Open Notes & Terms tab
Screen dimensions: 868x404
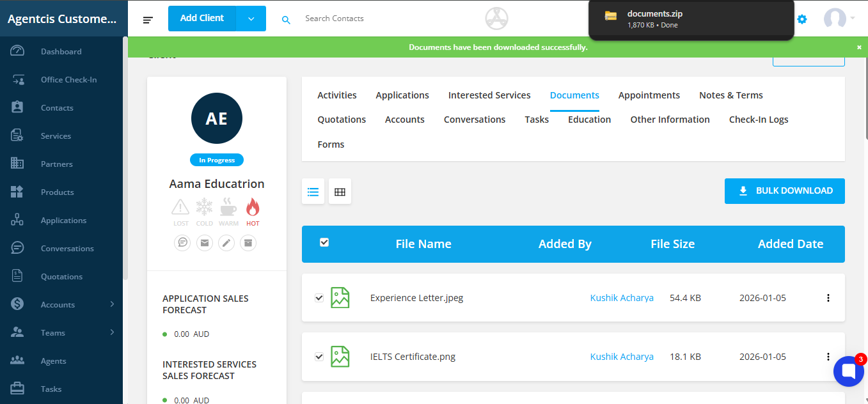pyautogui.click(x=731, y=95)
